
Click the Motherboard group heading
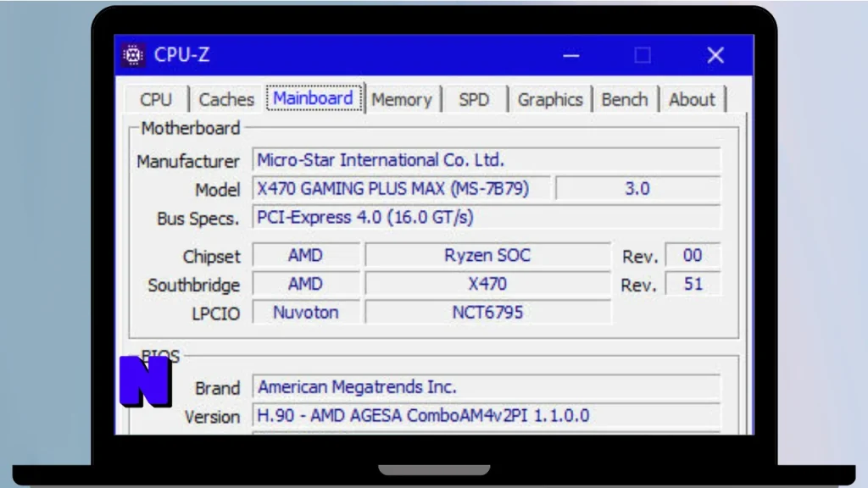(191, 129)
